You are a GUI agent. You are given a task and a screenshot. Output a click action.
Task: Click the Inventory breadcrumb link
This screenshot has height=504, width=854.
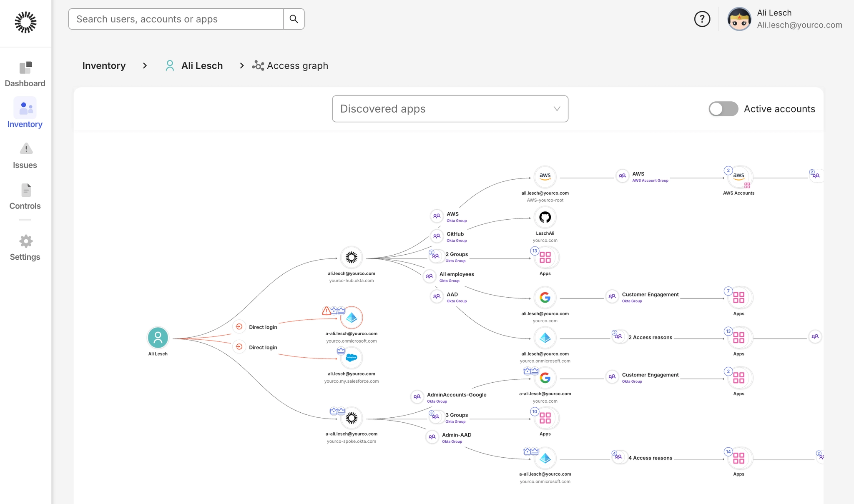[104, 66]
